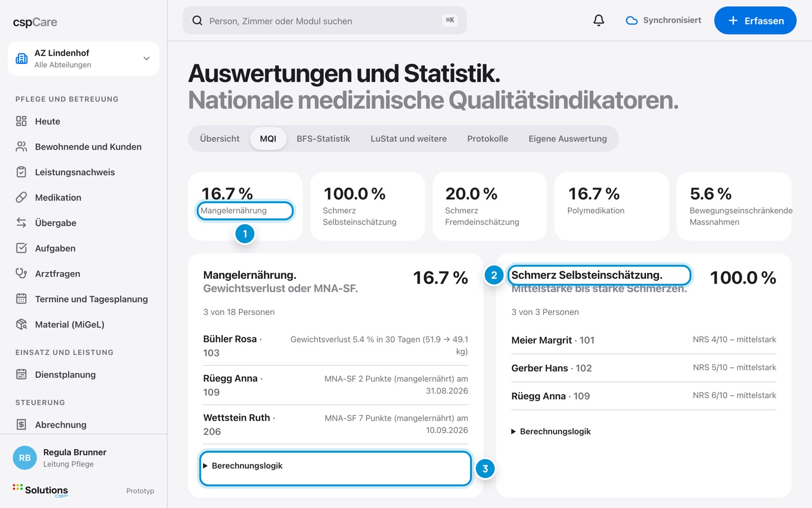This screenshot has height=508, width=812.
Task: Click the Gerber Hans resident name
Action: 539,368
